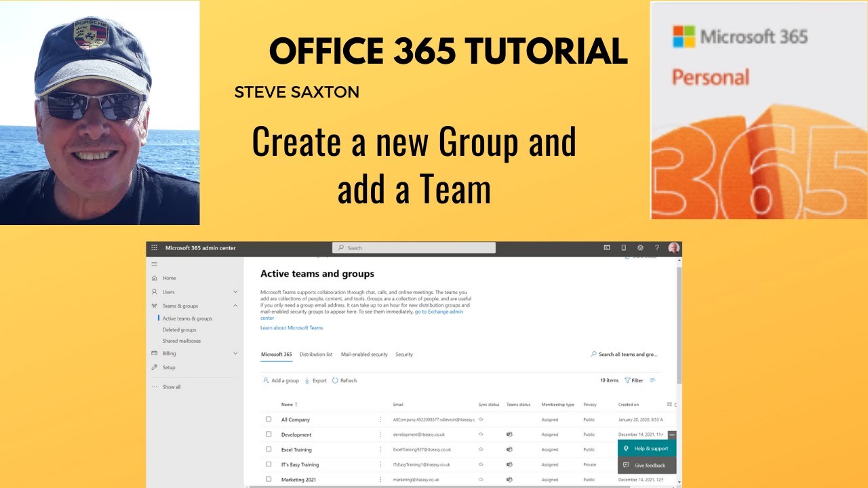
Task: Open the Cloud Shell icon in header
Action: (607, 248)
